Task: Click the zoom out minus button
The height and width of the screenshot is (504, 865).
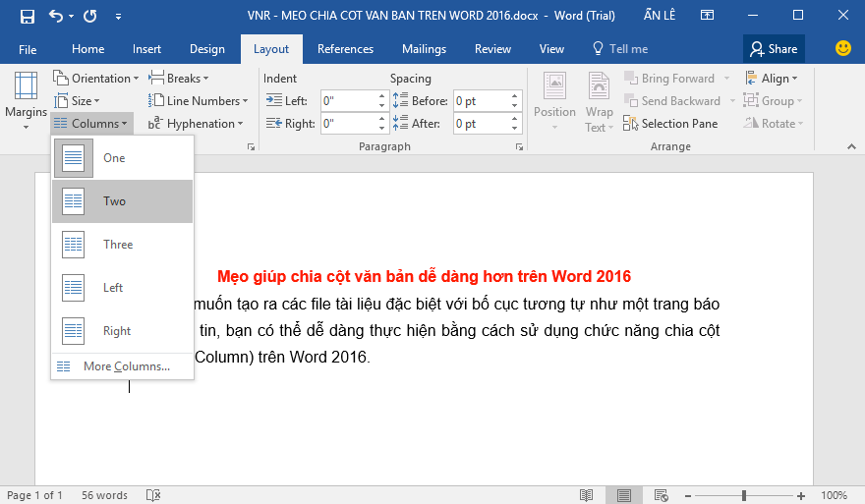Action: click(688, 496)
